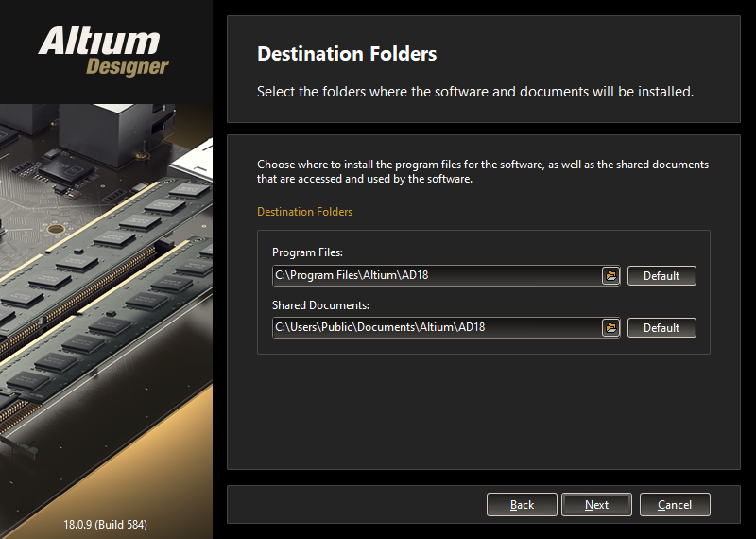Click the 'Choose where to install' description paragraph
The height and width of the screenshot is (539, 756).
click(x=483, y=171)
